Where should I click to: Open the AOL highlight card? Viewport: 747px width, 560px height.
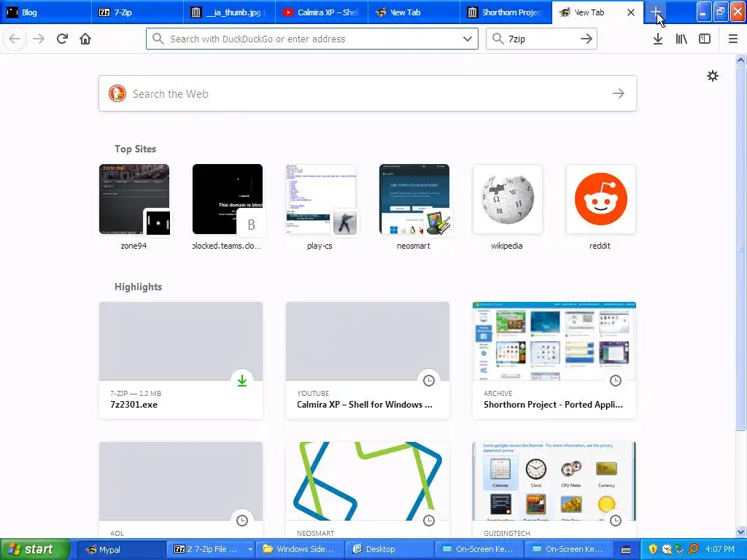point(181,491)
